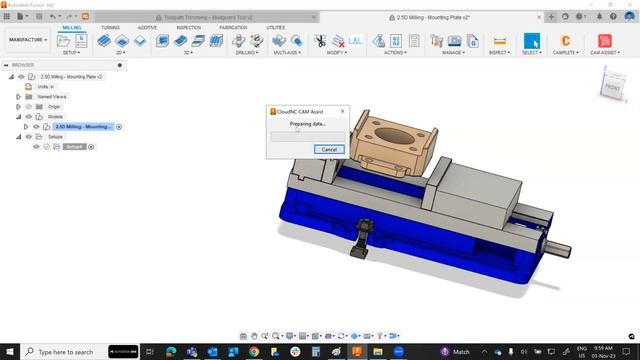Open the MODIFY dropdown menu
Image resolution: width=640 pixels, height=360 pixels.
point(337,53)
